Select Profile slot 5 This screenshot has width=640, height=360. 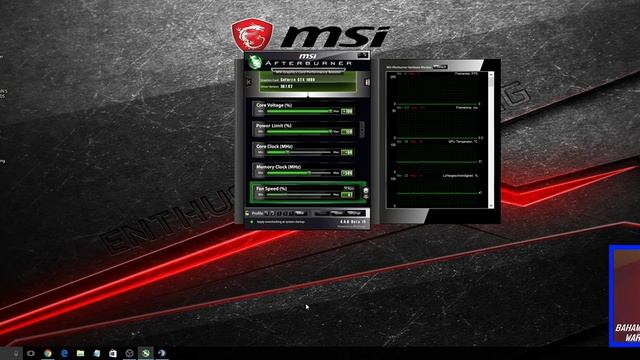click(291, 213)
